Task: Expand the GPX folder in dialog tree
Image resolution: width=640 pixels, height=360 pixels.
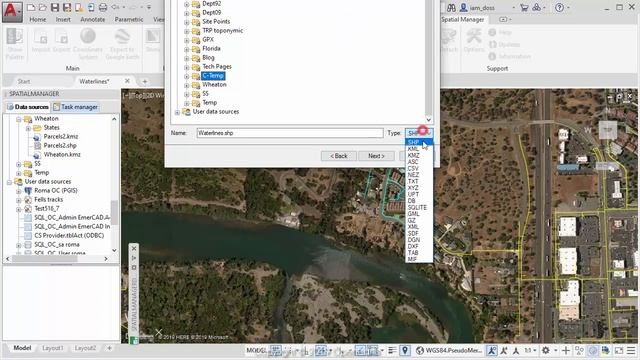Action: [187, 40]
